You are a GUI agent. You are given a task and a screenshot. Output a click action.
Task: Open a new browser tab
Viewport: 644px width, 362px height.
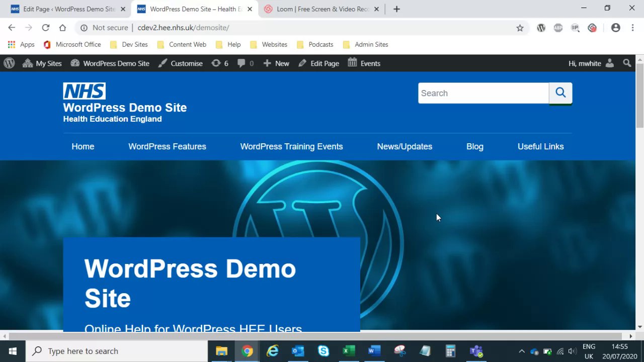(x=396, y=9)
